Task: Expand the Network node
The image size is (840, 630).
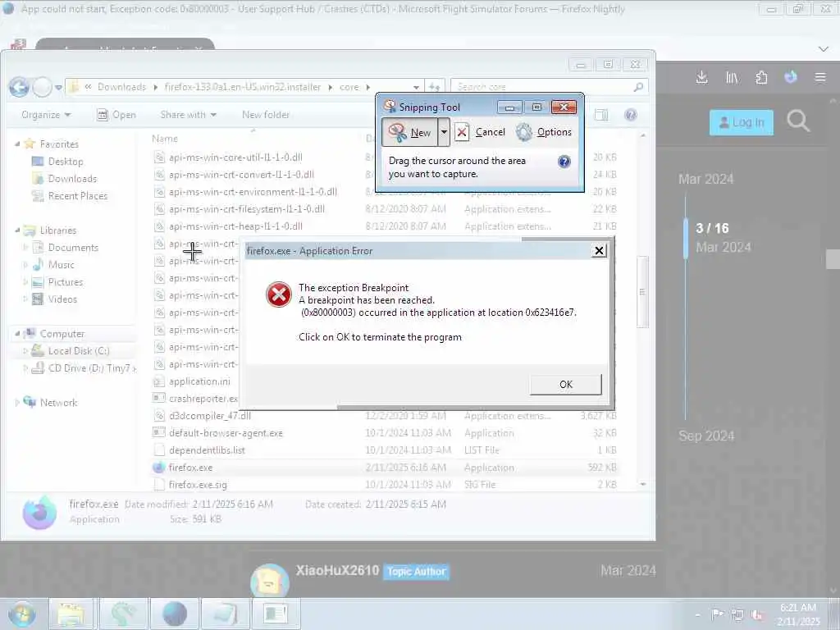Action: [x=17, y=402]
